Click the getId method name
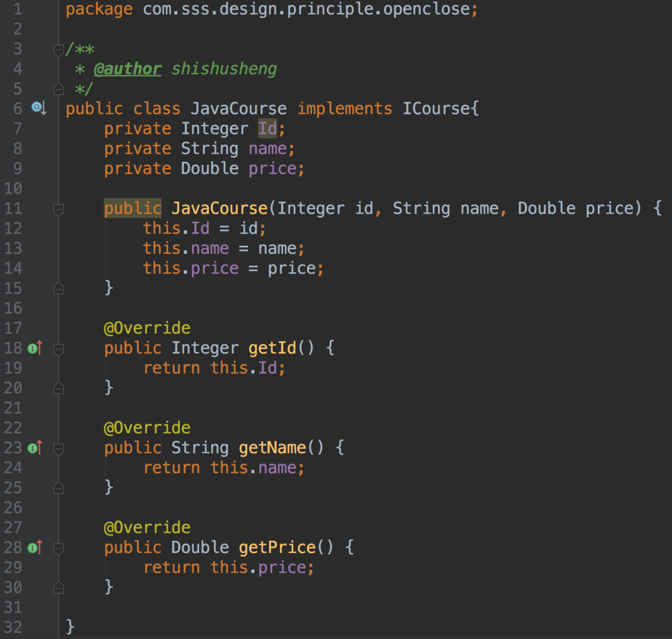 pos(272,348)
